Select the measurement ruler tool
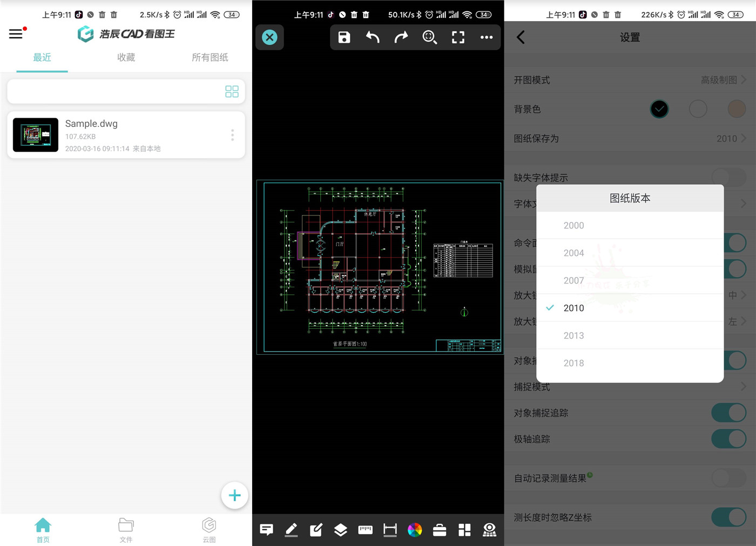Image resolution: width=756 pixels, height=546 pixels. (365, 530)
